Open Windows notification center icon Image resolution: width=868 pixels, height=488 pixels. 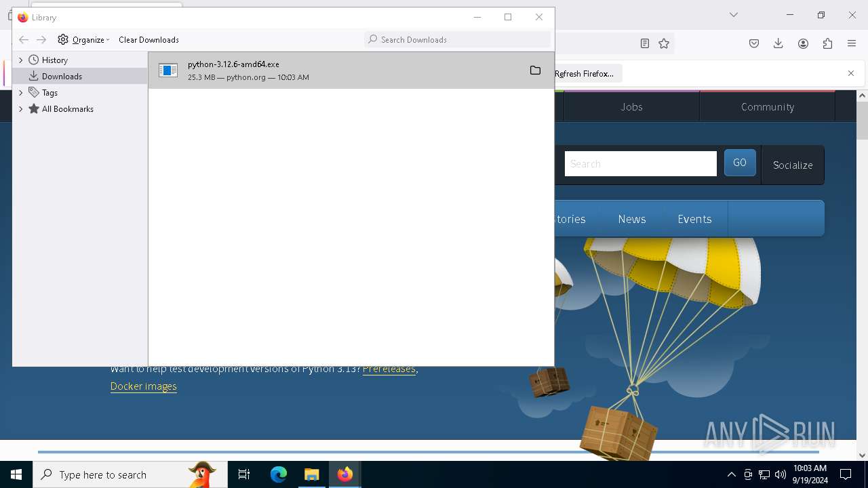point(846,474)
